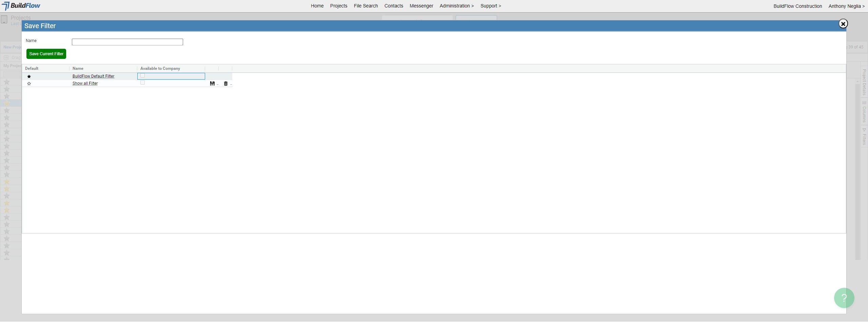Click save icon in Show all Filter row
This screenshot has height=323, width=868.
pos(212,84)
